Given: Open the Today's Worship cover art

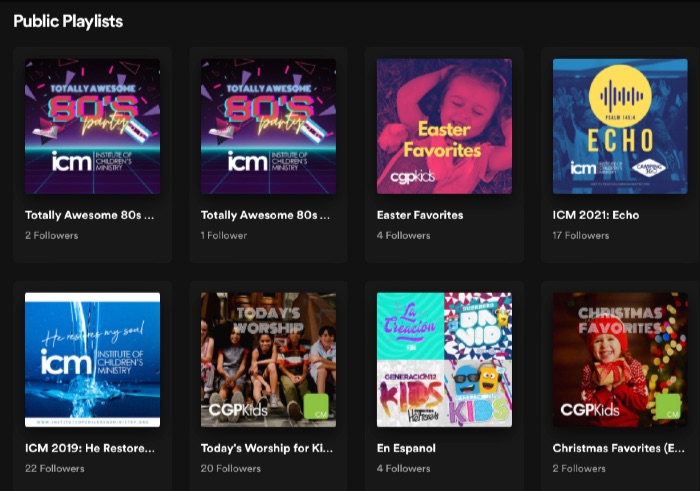Looking at the screenshot, I should (x=268, y=360).
